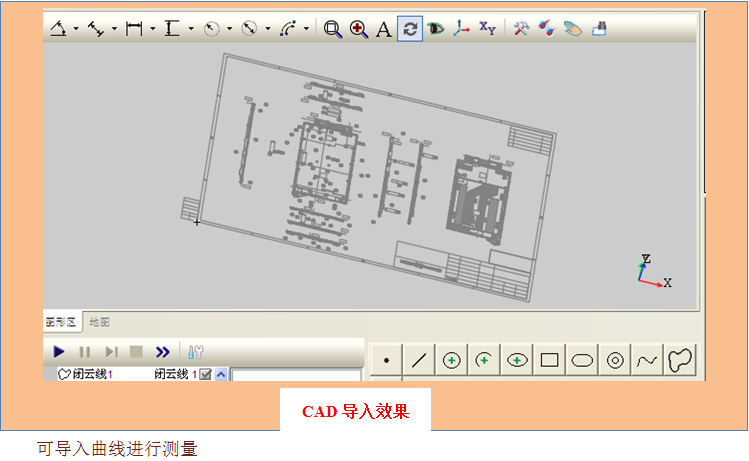Screen dimensions: 749x461
Task: Select the angle measurement tool
Action: 58,29
